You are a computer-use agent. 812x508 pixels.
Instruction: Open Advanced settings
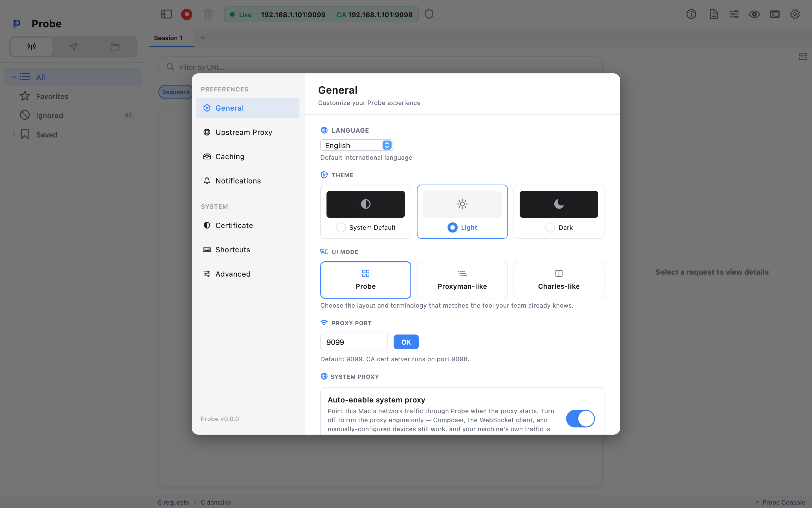[248, 274]
